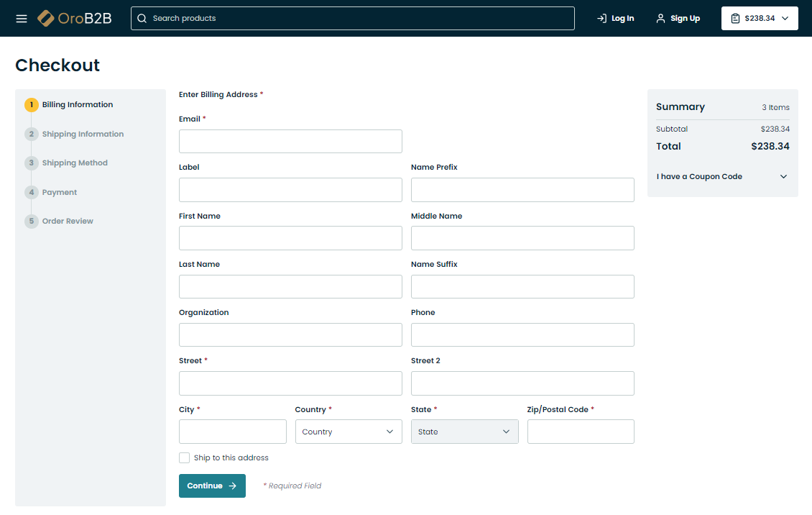Click step 2 Shipping Information circle
Screen dimensions: 812x515
click(32, 135)
